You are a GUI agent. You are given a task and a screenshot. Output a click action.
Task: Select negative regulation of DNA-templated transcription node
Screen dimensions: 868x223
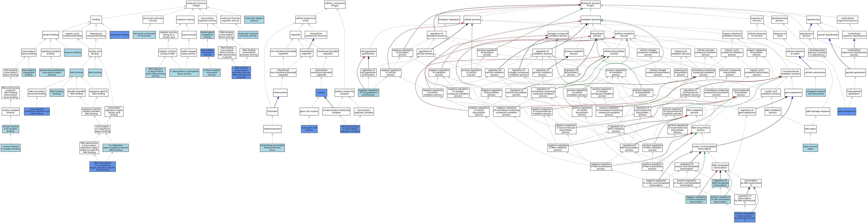[696, 199]
